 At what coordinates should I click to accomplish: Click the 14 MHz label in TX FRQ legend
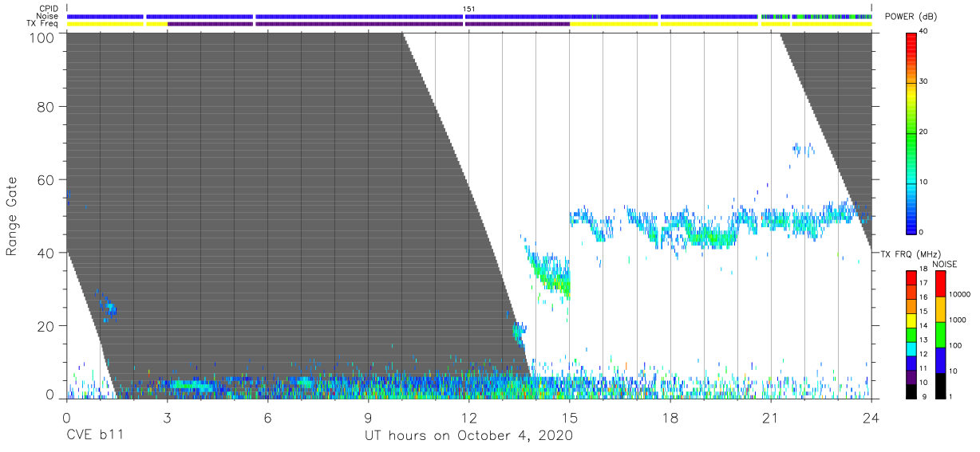[x=923, y=325]
